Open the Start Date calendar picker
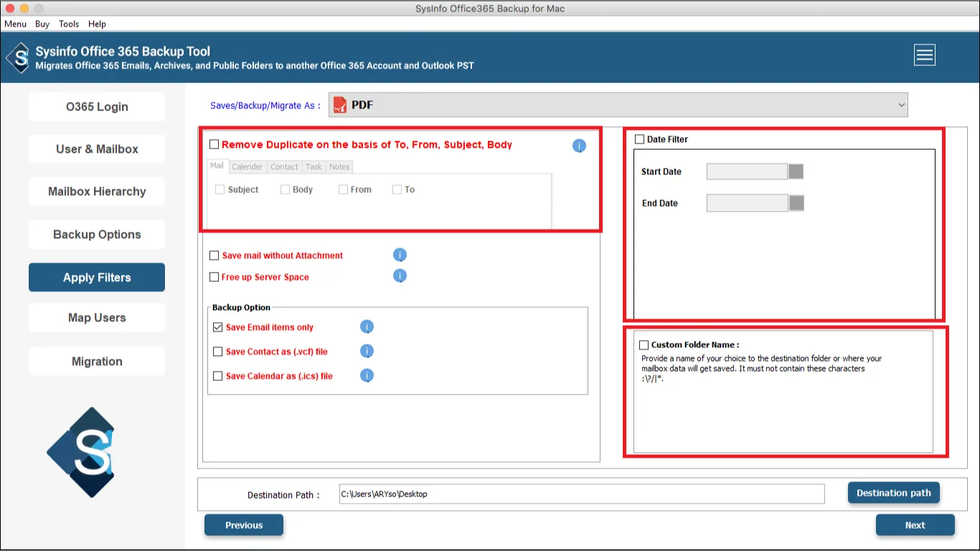Viewport: 980px width, 551px height. (x=796, y=171)
